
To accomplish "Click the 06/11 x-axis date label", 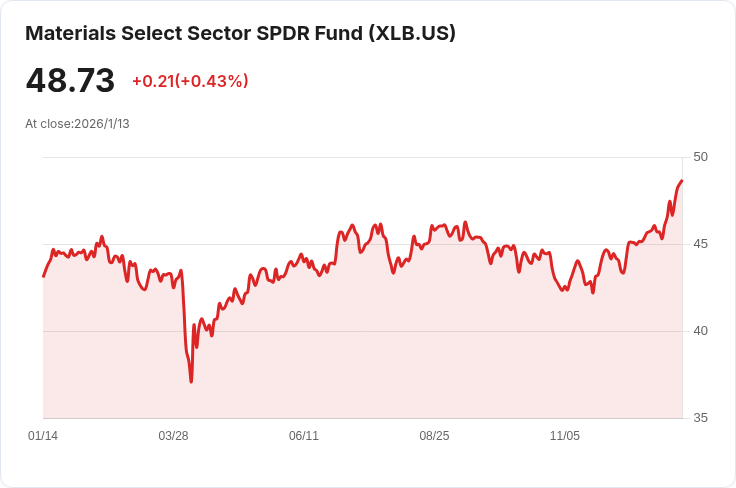I will coord(304,436).
